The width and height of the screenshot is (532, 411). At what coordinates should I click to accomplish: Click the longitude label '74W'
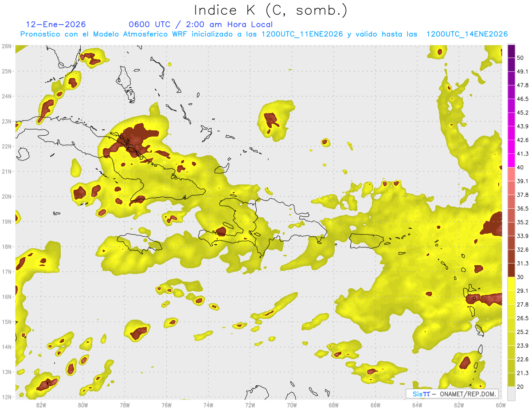208,405
